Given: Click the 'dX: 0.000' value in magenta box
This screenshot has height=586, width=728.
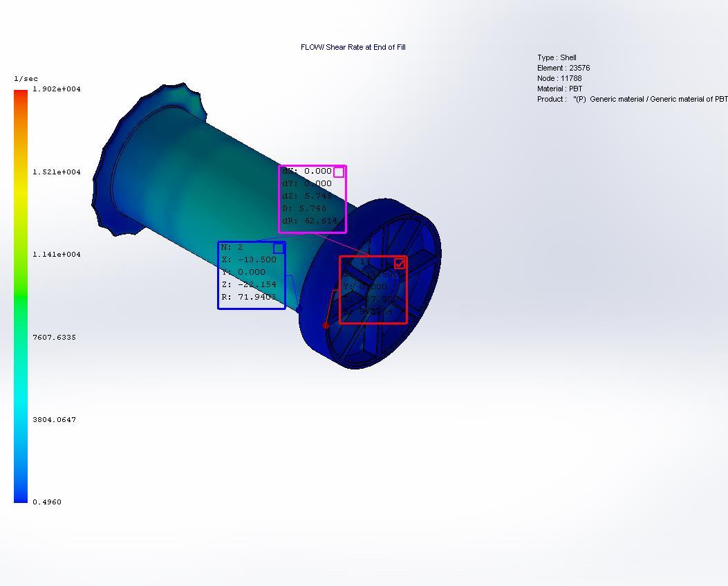Looking at the screenshot, I should (x=308, y=171).
